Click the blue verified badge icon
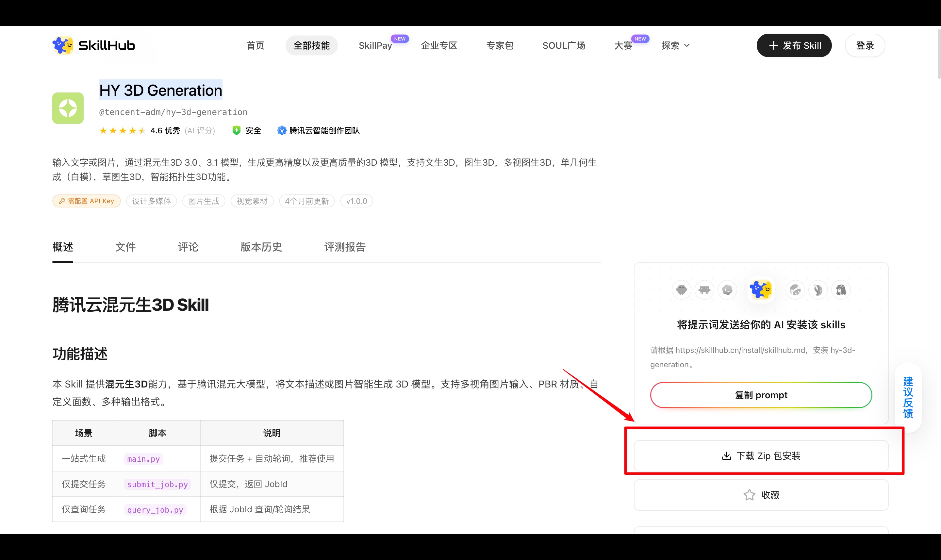 pos(281,131)
